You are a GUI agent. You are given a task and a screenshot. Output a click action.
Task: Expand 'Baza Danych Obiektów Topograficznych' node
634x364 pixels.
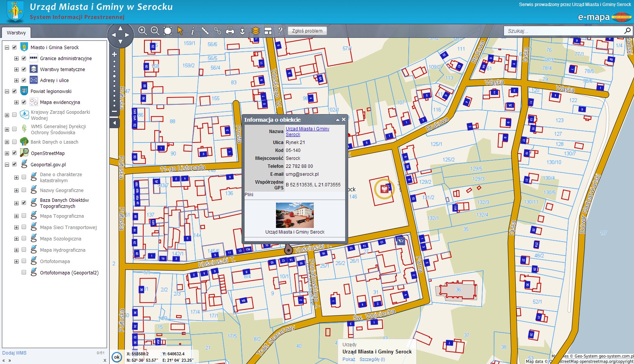16,203
